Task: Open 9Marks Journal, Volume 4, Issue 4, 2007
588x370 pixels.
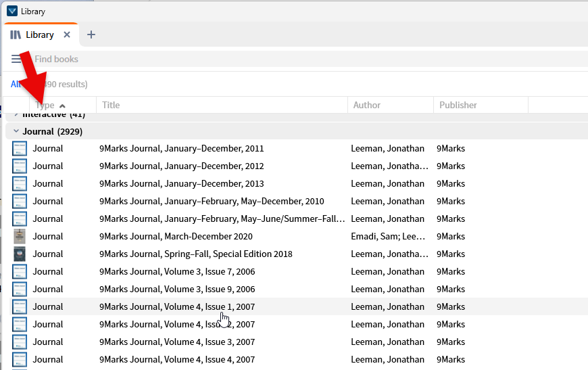Action: 177,360
